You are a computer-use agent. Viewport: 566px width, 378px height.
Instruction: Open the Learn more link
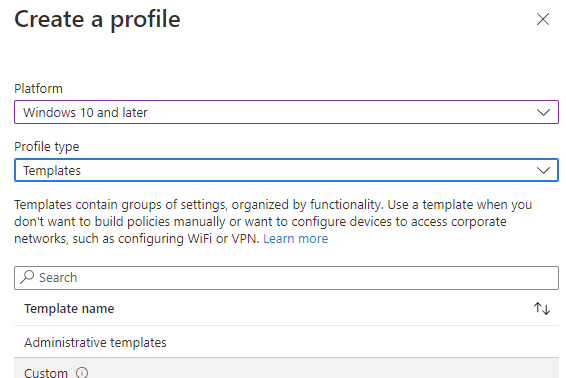[296, 239]
